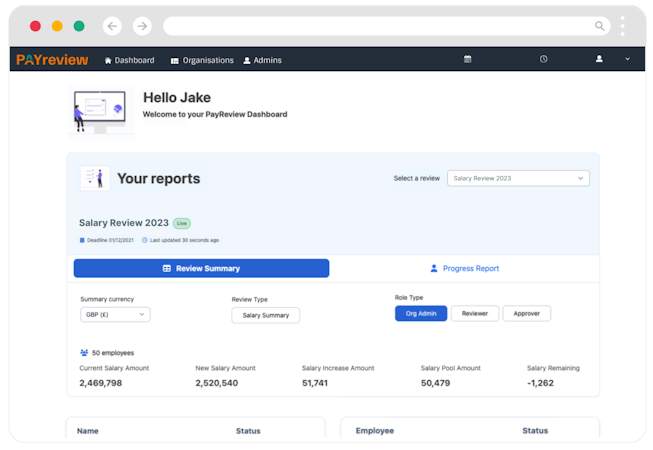Click the Salary Summary review type button
653x450 pixels.
click(266, 315)
